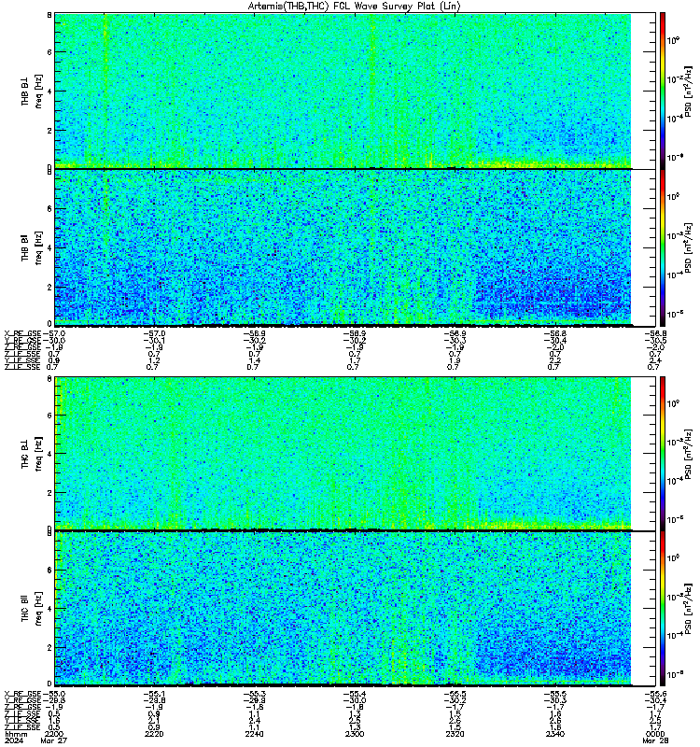Click the "PSD [nT²/Hz]" label of the THB B⊥ color bar
Screen dimensions: 700x747
tap(688, 91)
